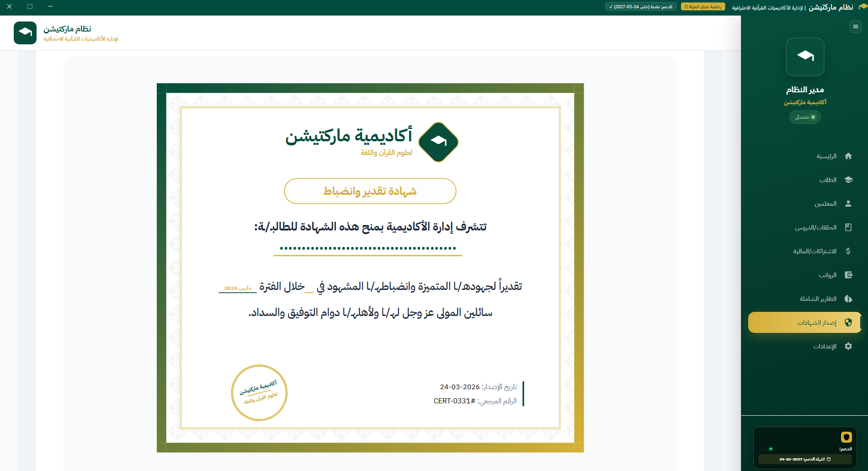Open the التقارير الشاملة pie chart icon

(x=848, y=299)
